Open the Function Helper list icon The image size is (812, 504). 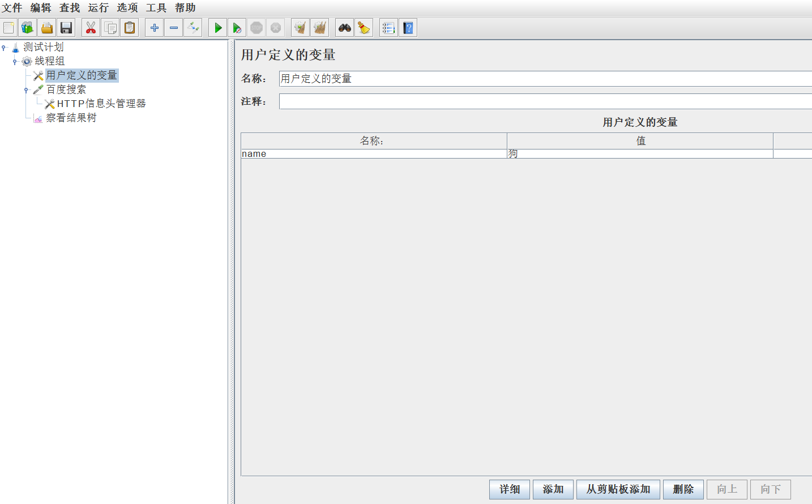[388, 28]
